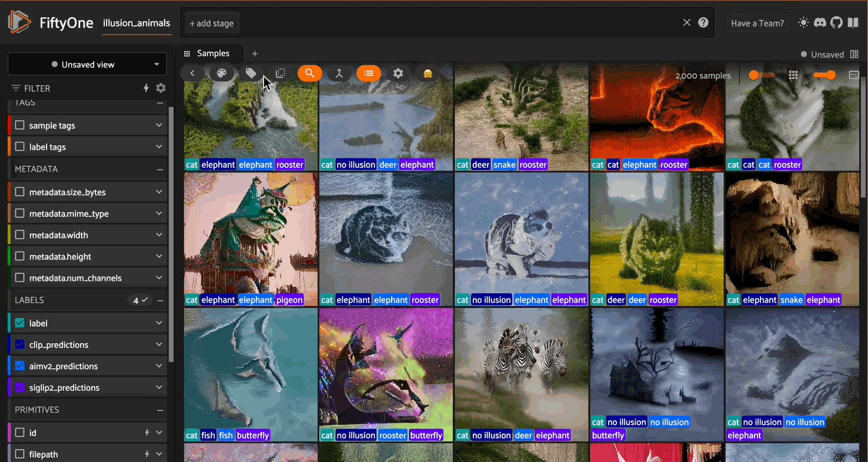Add a new panel with the plus tab

(255, 53)
